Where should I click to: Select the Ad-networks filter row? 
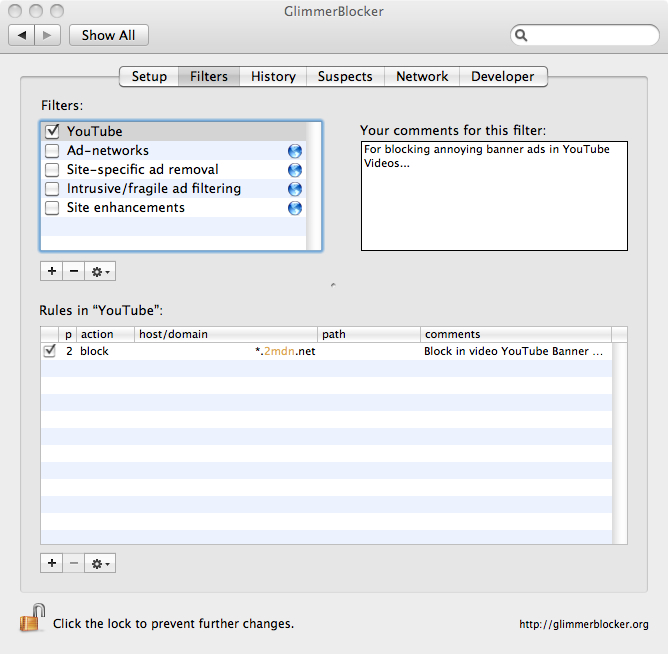pyautogui.click(x=173, y=150)
